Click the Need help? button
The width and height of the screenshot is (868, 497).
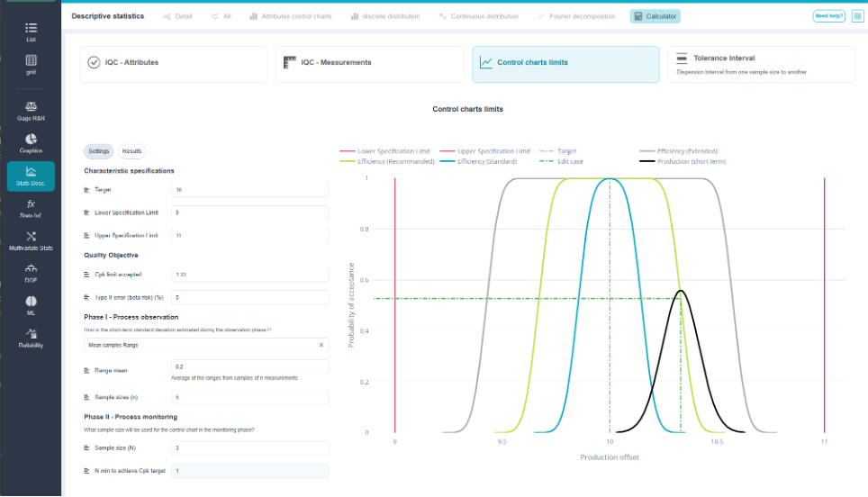pyautogui.click(x=828, y=16)
